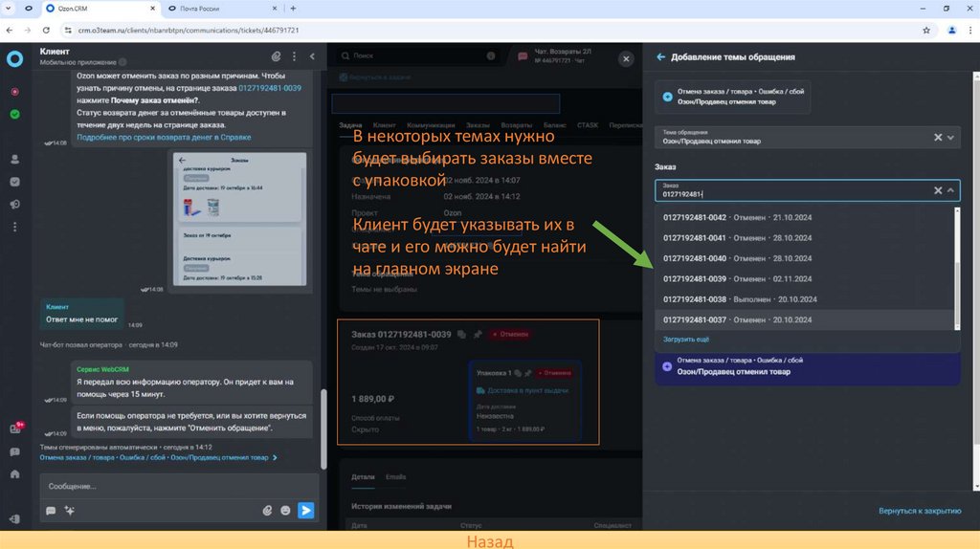This screenshot has width=980, height=549.
Task: Expand the Тема обращения dropdown
Action: tap(950, 138)
